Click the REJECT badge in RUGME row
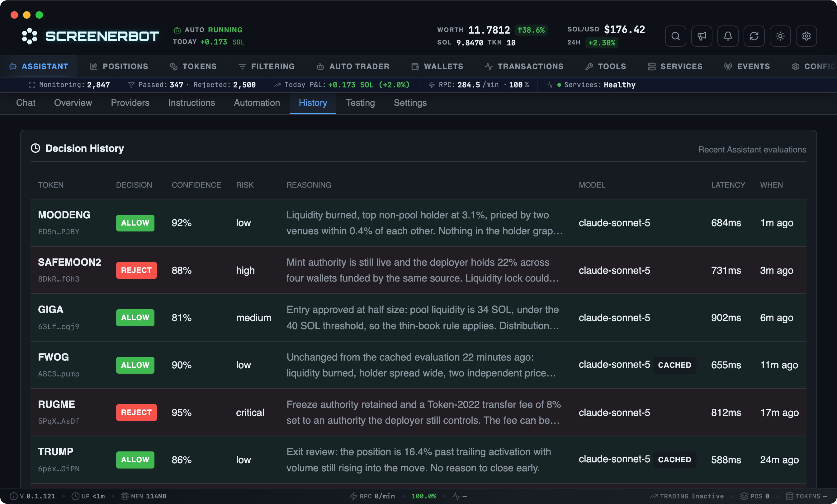The height and width of the screenshot is (504, 837). pyautogui.click(x=136, y=412)
